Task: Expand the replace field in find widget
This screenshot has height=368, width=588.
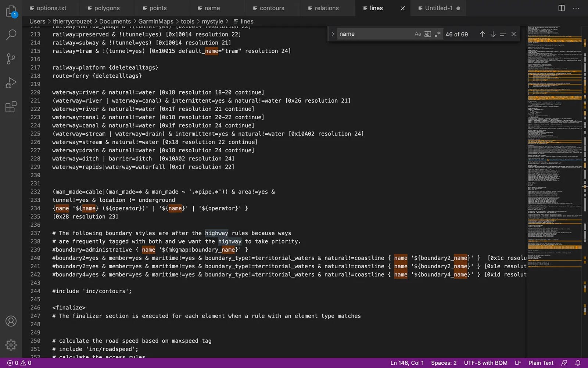Action: (x=333, y=34)
